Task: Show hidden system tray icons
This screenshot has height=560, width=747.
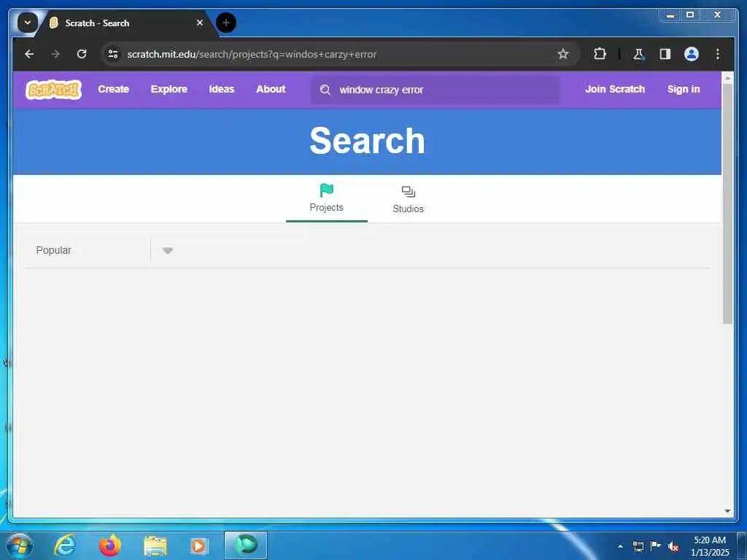Action: (620, 545)
